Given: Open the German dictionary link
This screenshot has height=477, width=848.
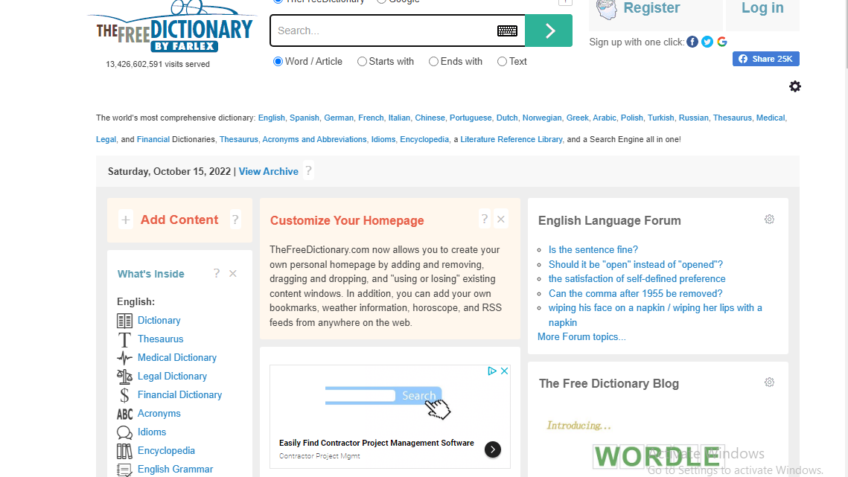Looking at the screenshot, I should click(339, 117).
